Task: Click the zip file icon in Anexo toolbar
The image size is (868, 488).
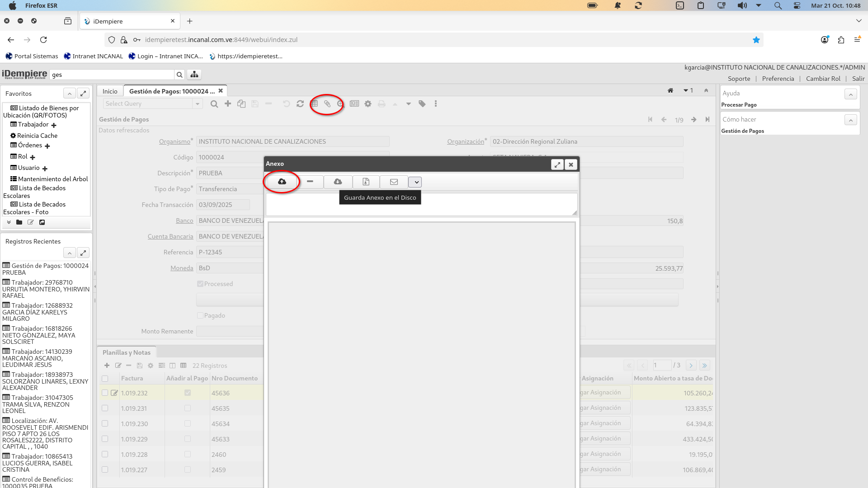Action: point(366,182)
